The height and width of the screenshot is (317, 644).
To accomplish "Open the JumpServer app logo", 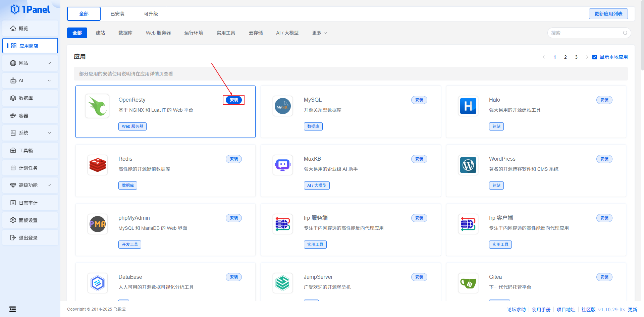I will pos(283,283).
